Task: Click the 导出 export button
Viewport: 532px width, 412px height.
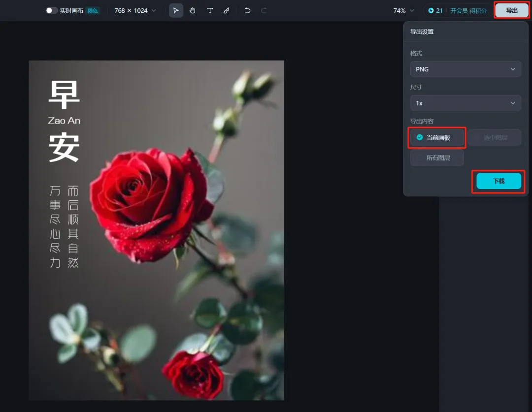Action: [511, 10]
